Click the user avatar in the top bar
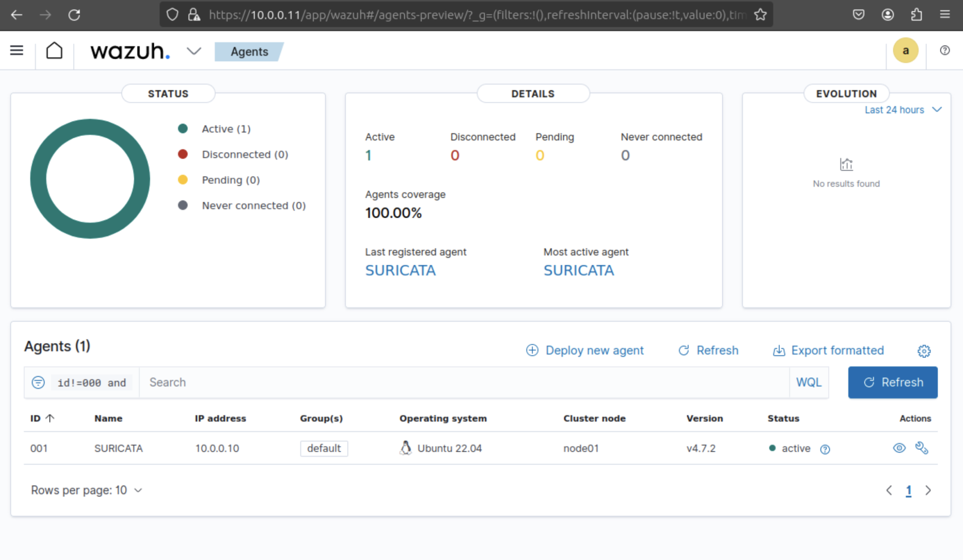Screen dimensions: 963x560 (906, 50)
